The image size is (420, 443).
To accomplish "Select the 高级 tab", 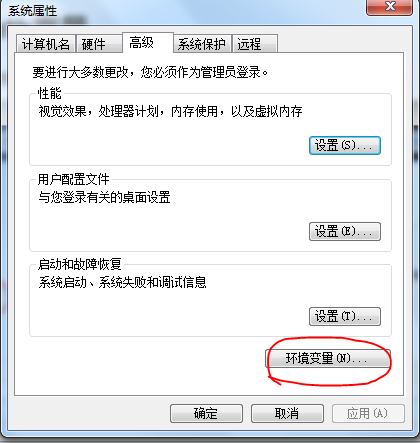I will (x=148, y=42).
